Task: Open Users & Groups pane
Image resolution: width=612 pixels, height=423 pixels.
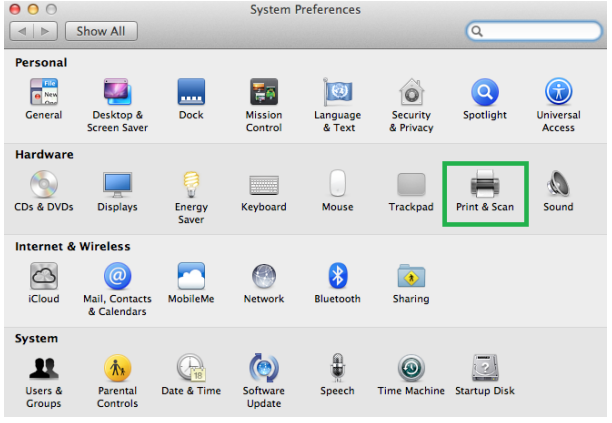Action: [x=44, y=369]
